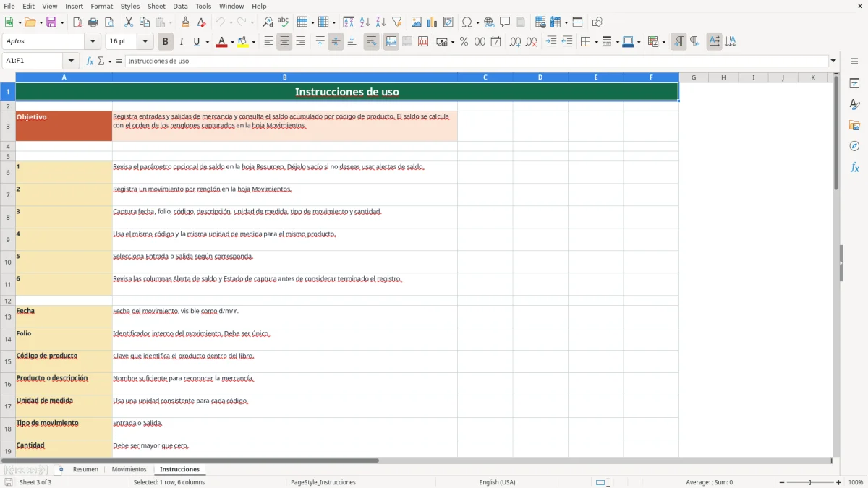Click the Export as PDF icon
This screenshot has width=868, height=488.
[77, 22]
